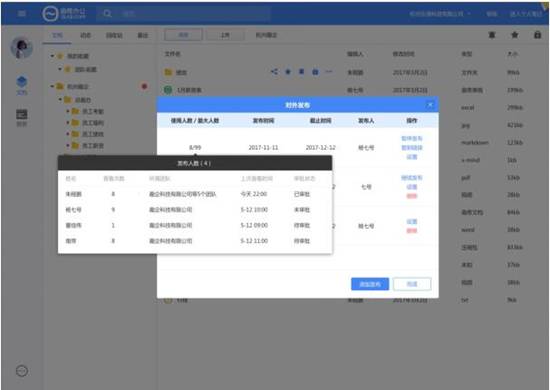Click the star favorites icon in the toolbar

point(515,35)
